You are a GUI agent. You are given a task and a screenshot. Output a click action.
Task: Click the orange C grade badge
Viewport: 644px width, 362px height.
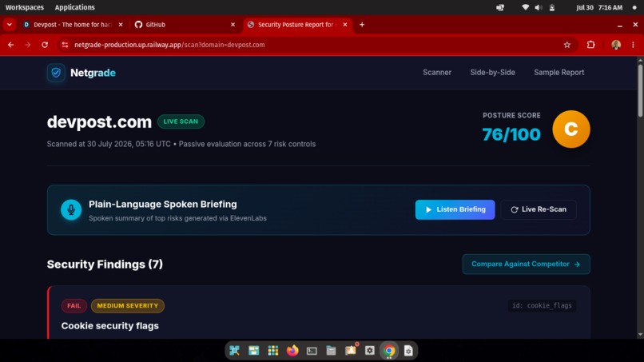[571, 129]
